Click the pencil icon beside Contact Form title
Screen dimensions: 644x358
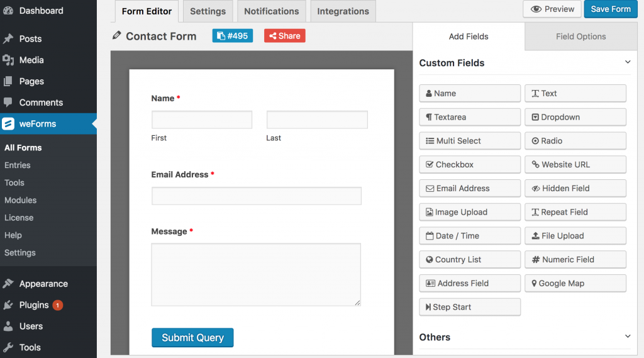click(116, 36)
